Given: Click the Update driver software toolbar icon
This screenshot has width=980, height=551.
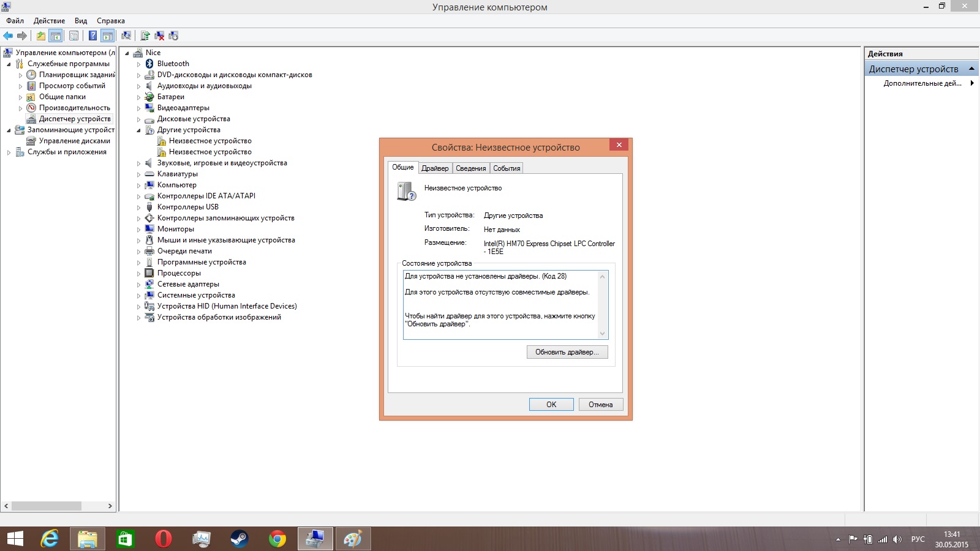Looking at the screenshot, I should click(x=145, y=36).
